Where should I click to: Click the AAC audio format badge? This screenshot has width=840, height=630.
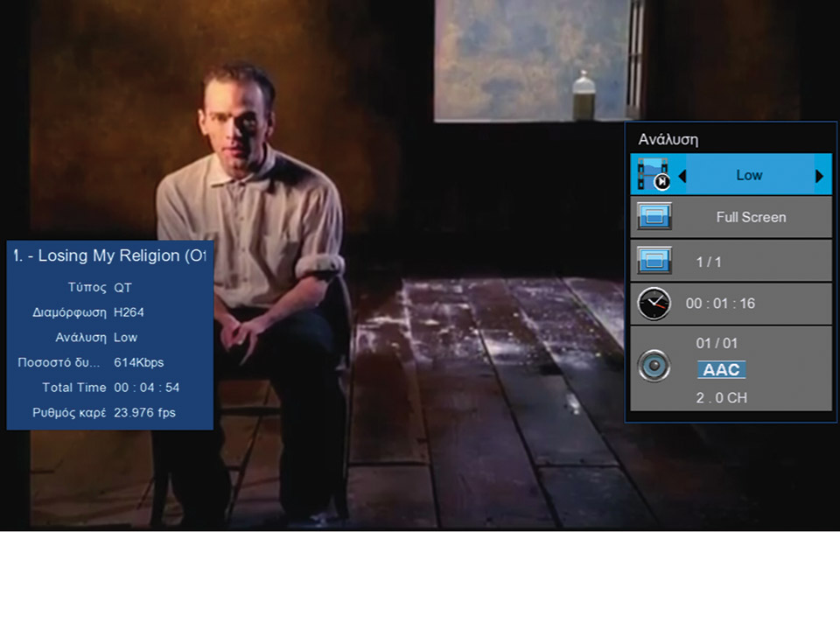tap(721, 370)
